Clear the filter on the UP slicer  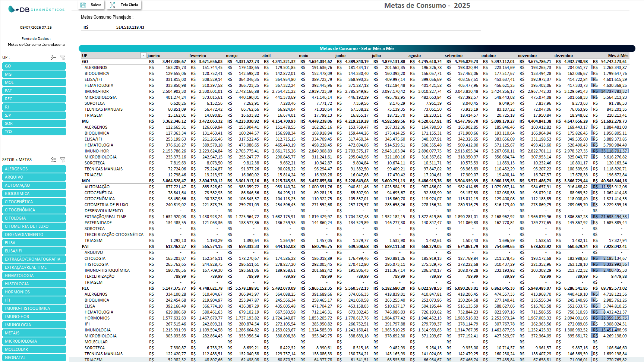pos(63,57)
